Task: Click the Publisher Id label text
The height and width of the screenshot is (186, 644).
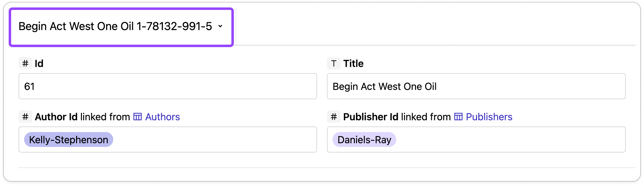Action: (x=371, y=117)
